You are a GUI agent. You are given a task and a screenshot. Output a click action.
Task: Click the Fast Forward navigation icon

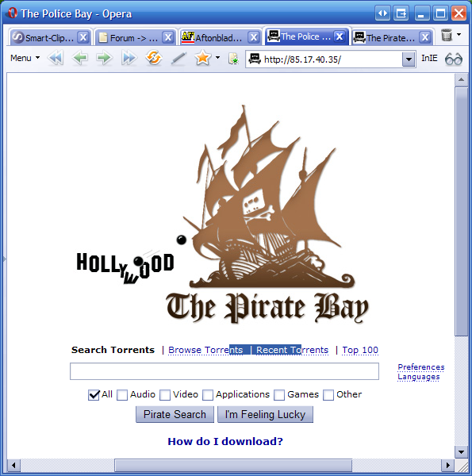tap(129, 58)
